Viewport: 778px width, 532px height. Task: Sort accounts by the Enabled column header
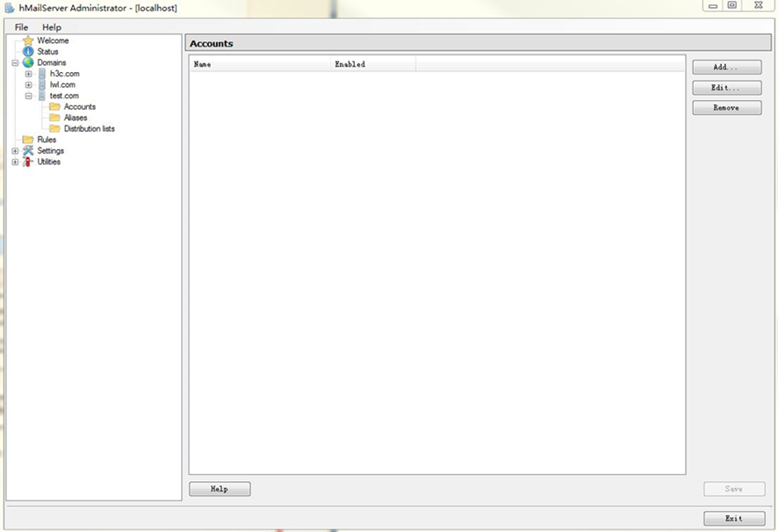click(x=373, y=64)
